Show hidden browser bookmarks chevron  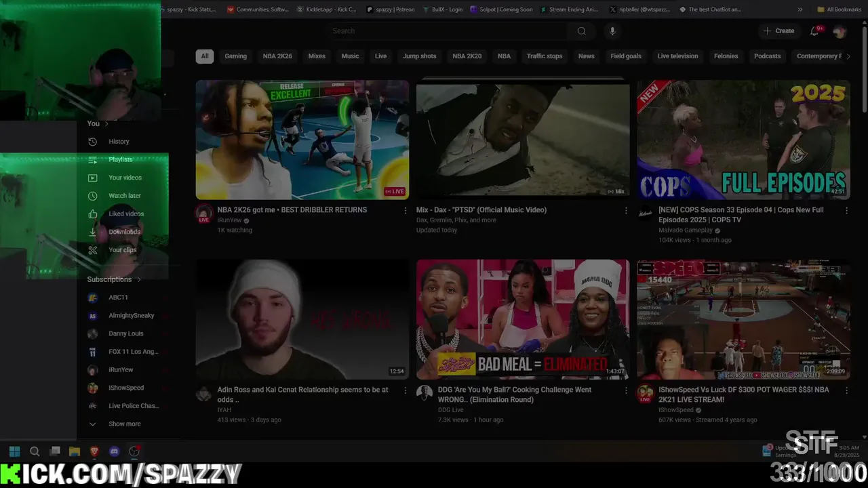800,9
